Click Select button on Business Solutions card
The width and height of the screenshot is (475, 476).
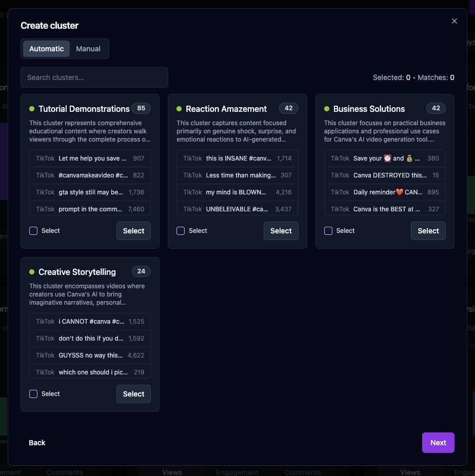tap(428, 231)
